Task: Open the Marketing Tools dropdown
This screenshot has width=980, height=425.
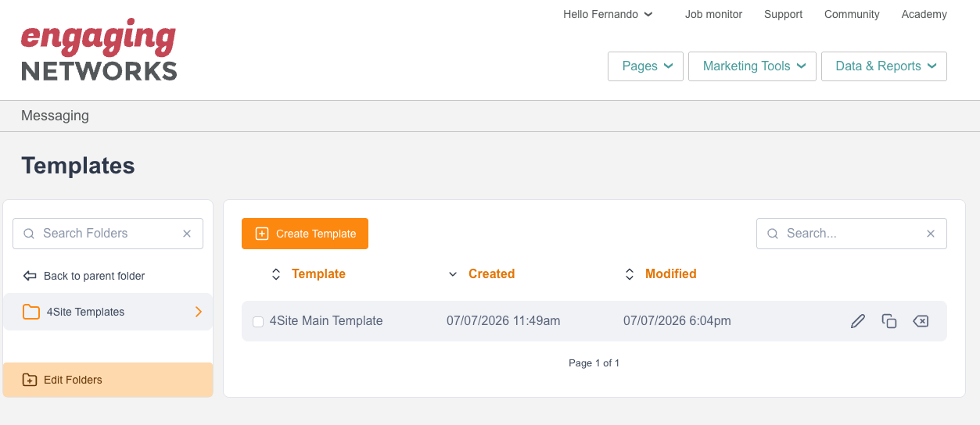Action: 752,66
